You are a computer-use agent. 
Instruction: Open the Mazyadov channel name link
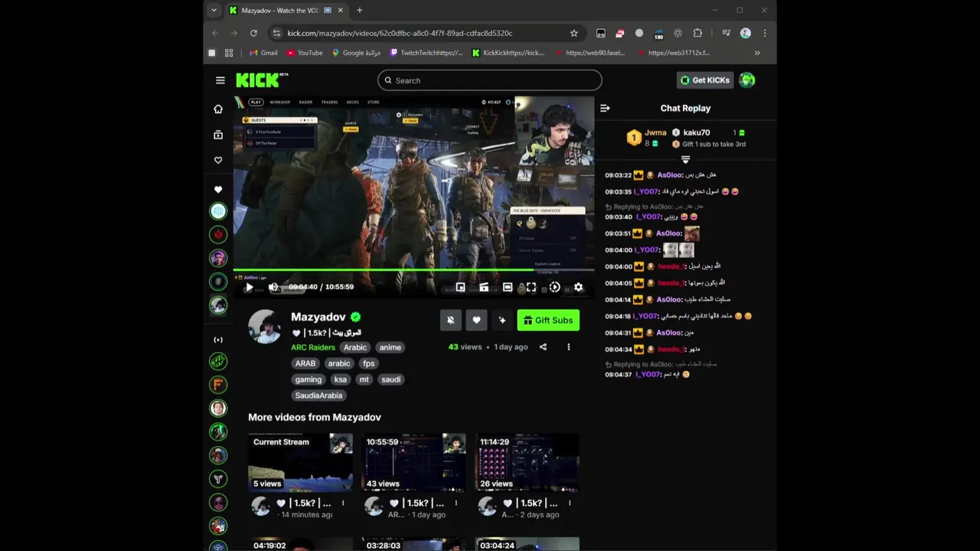click(x=318, y=317)
